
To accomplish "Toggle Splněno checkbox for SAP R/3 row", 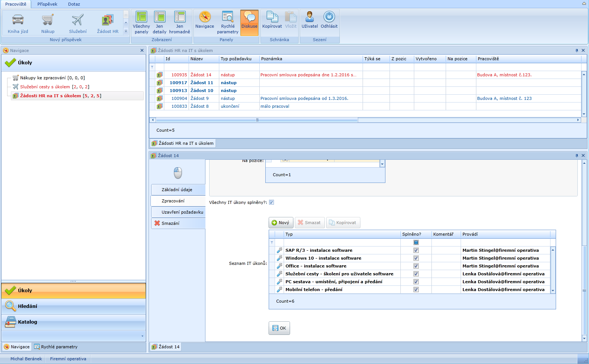I will (416, 250).
